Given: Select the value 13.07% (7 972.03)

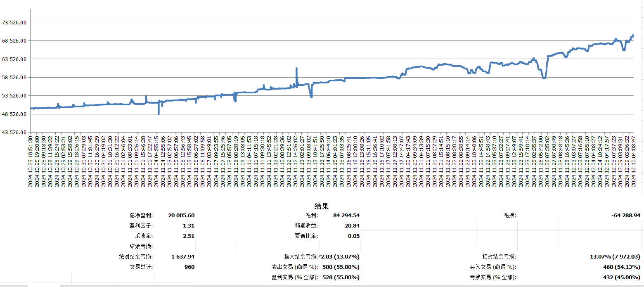Looking at the screenshot, I should click(615, 256).
